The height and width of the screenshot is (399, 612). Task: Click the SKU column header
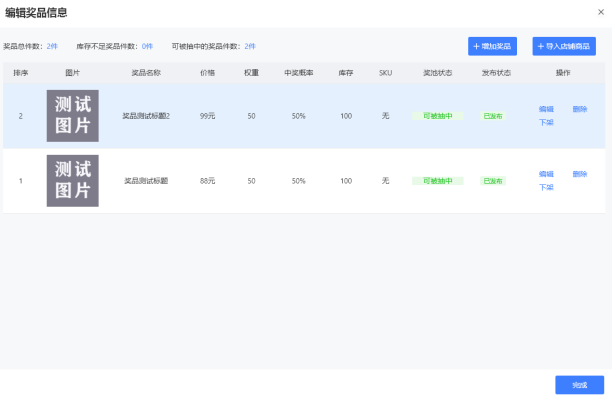pyautogui.click(x=385, y=73)
